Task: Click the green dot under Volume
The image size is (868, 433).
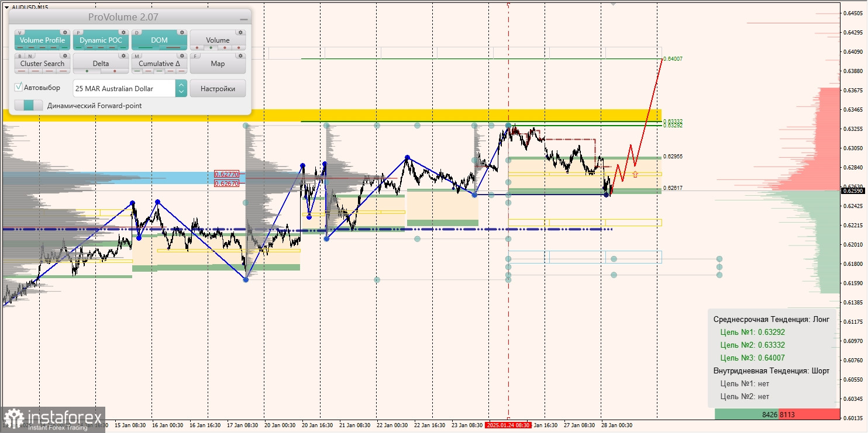Action: tap(211, 47)
